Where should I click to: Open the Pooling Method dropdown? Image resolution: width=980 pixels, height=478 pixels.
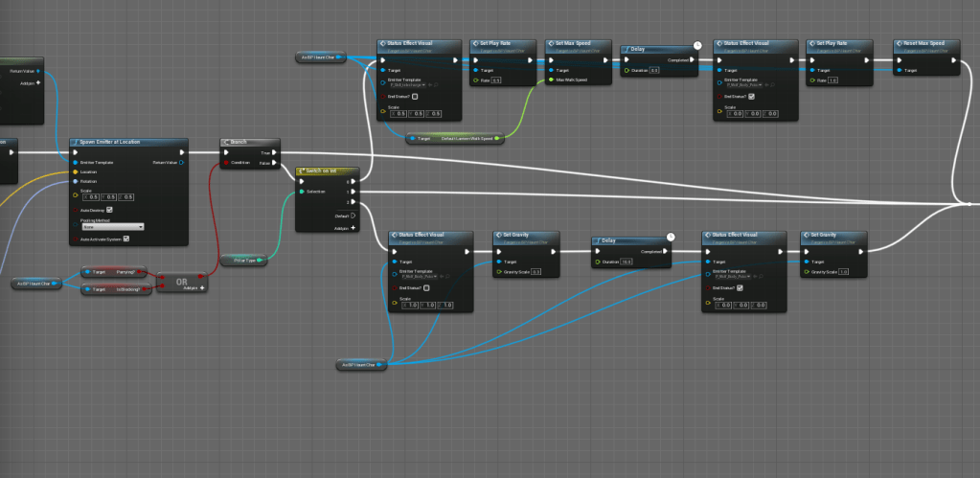112,226
